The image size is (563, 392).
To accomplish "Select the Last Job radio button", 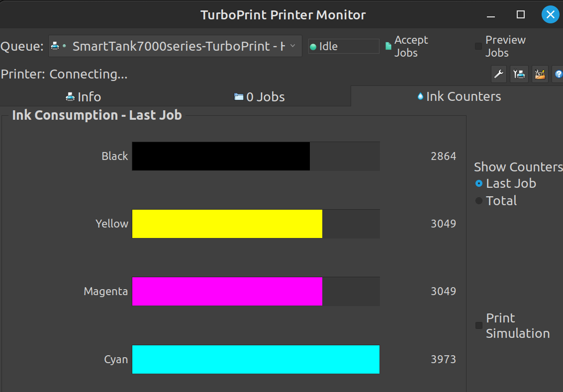I will tap(479, 183).
